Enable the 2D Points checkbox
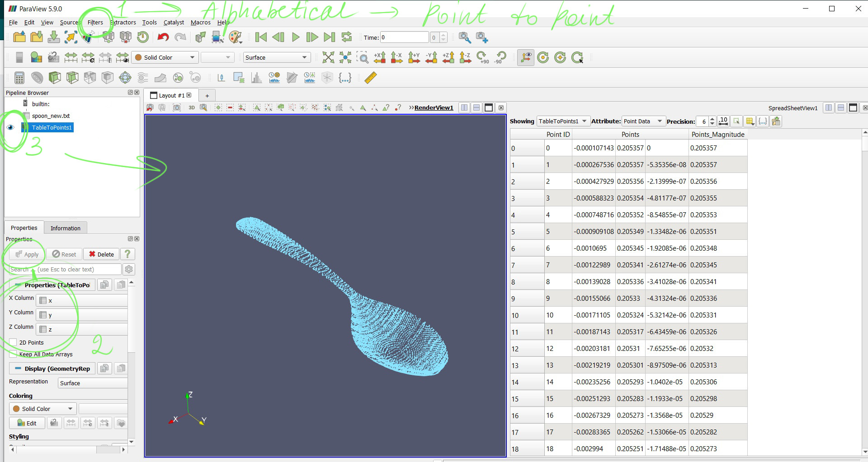The image size is (868, 462). (14, 342)
